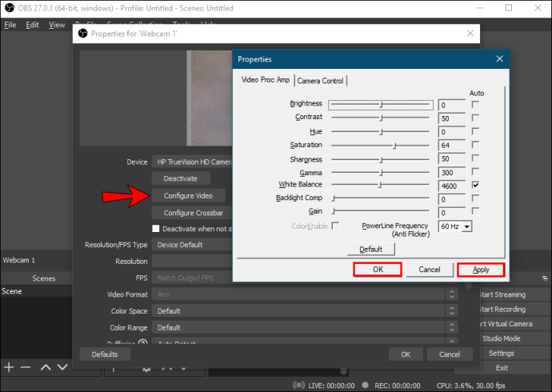Screen dimensions: 552x392
Task: Add a new scene with plus icon
Action: (x=9, y=367)
